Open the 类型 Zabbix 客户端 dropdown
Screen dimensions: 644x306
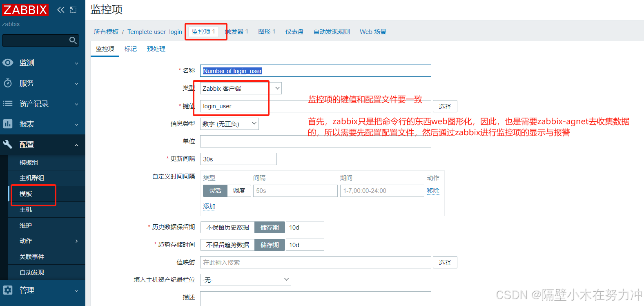pos(241,88)
